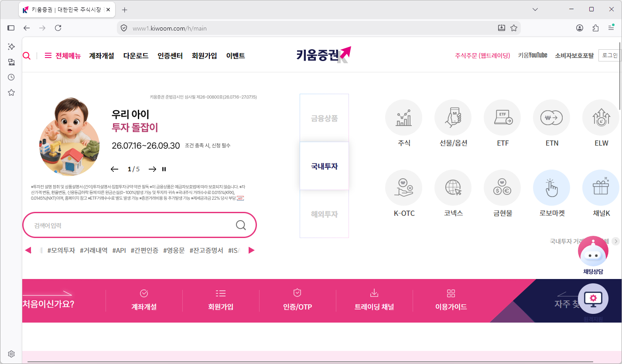Visit the 소비자보호포탈 link
Viewport: 622px width, 364px height.
[574, 56]
